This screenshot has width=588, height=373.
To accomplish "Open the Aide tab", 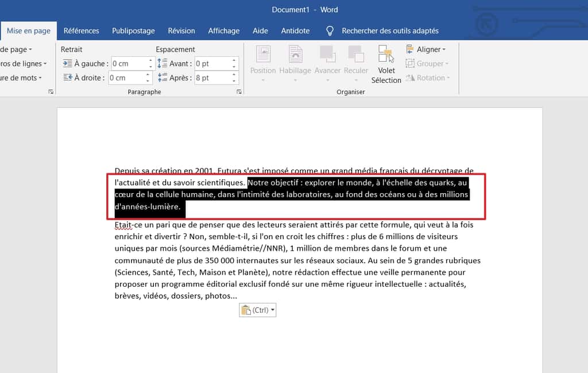I will (x=260, y=31).
